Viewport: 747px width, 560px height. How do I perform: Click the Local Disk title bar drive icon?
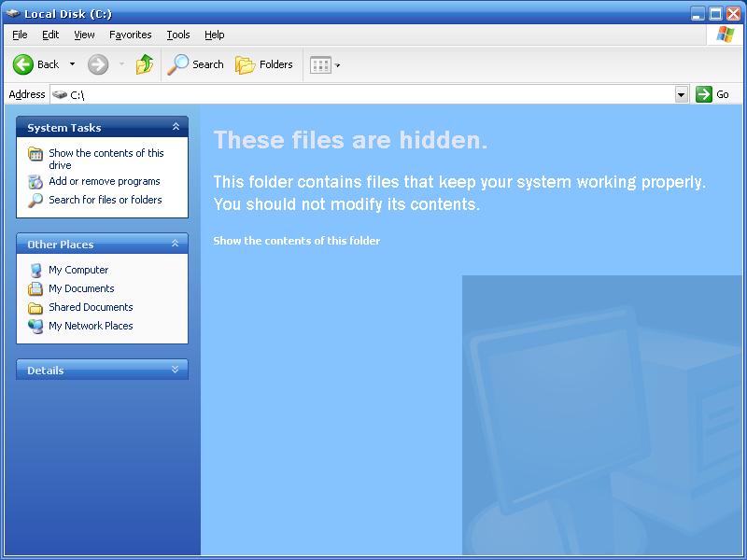pyautogui.click(x=12, y=13)
